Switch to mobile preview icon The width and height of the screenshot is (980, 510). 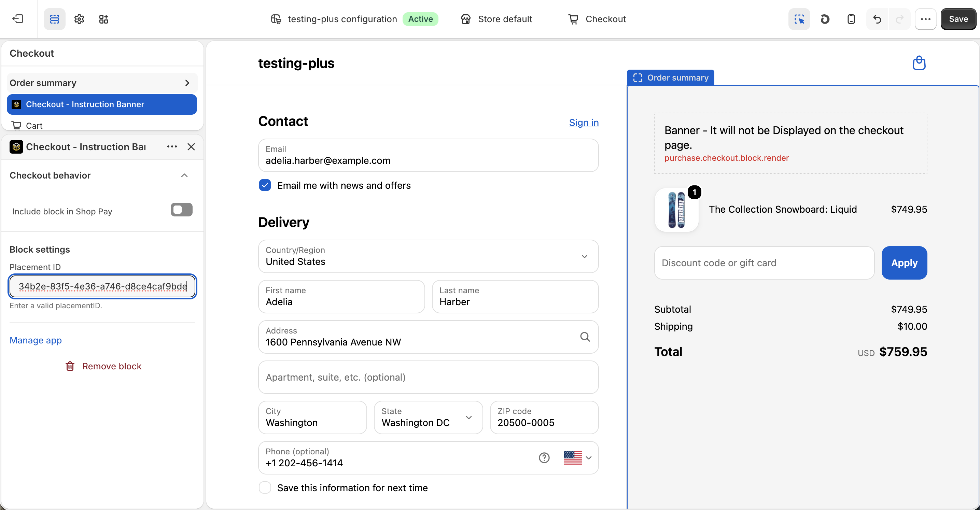pyautogui.click(x=851, y=19)
